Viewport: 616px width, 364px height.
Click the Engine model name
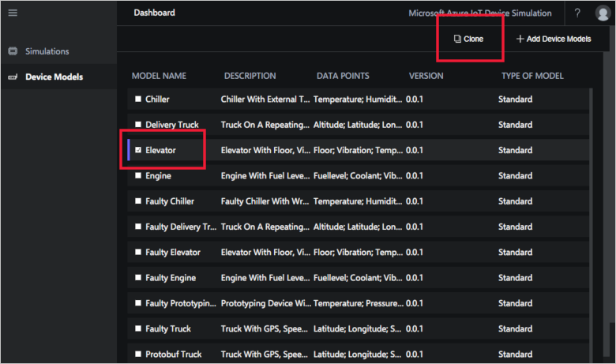pos(158,176)
